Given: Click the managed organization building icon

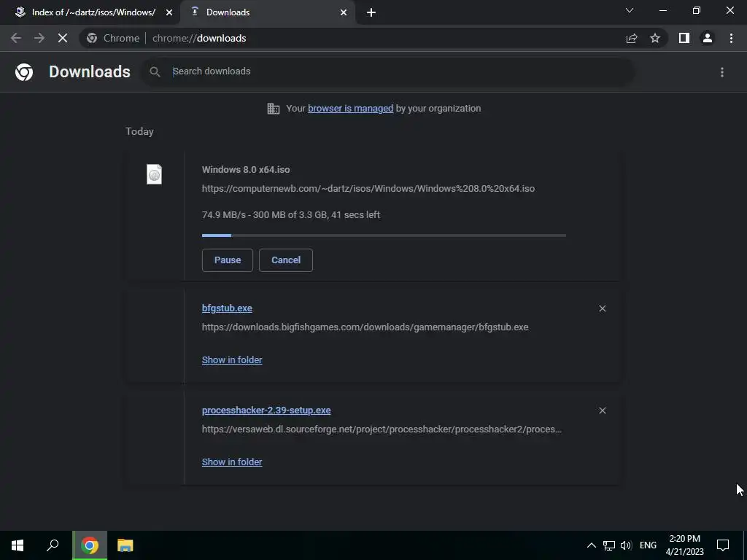Looking at the screenshot, I should (274, 109).
